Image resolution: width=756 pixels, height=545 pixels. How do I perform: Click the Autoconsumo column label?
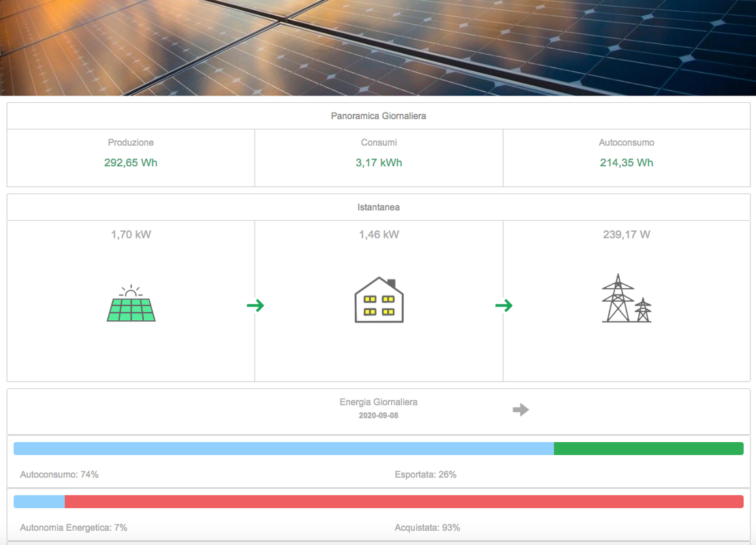click(x=627, y=142)
